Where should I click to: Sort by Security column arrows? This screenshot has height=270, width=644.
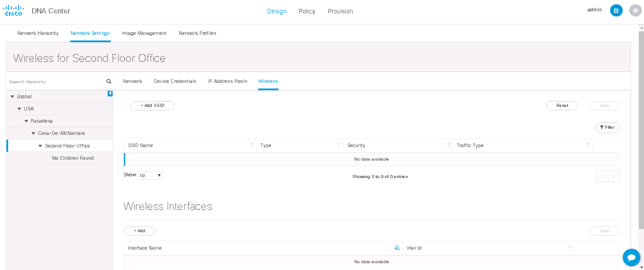pos(448,145)
